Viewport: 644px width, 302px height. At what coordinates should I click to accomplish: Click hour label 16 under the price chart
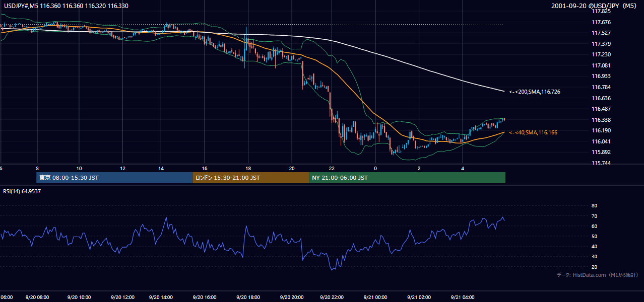coord(205,168)
